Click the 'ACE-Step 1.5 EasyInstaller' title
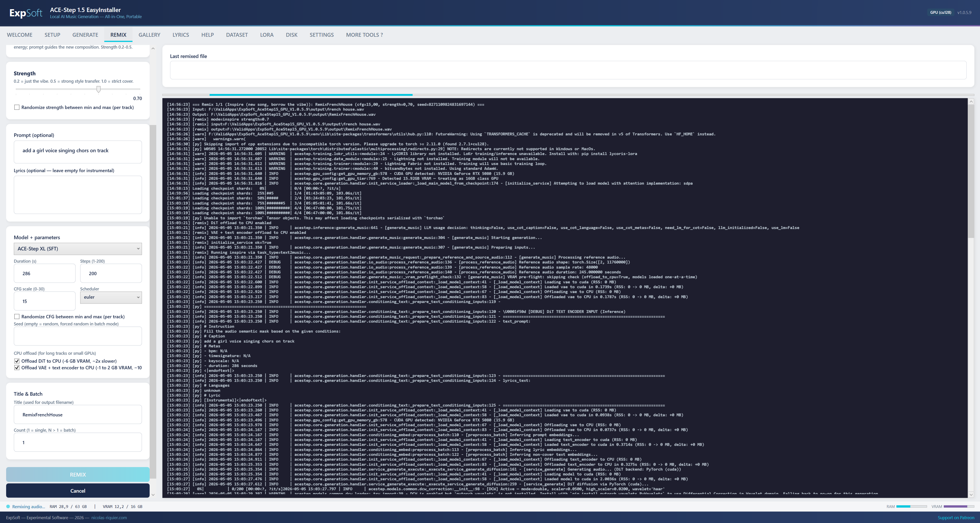The width and height of the screenshot is (980, 523). (85, 10)
